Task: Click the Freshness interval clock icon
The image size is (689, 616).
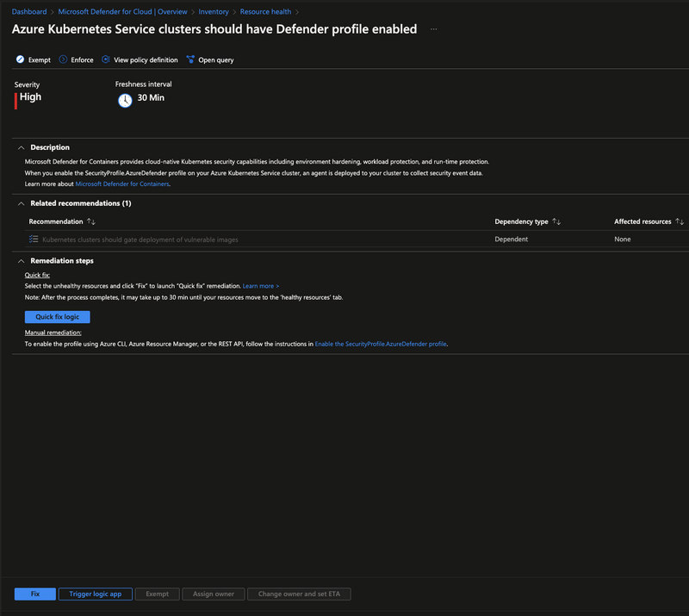Action: pyautogui.click(x=125, y=100)
